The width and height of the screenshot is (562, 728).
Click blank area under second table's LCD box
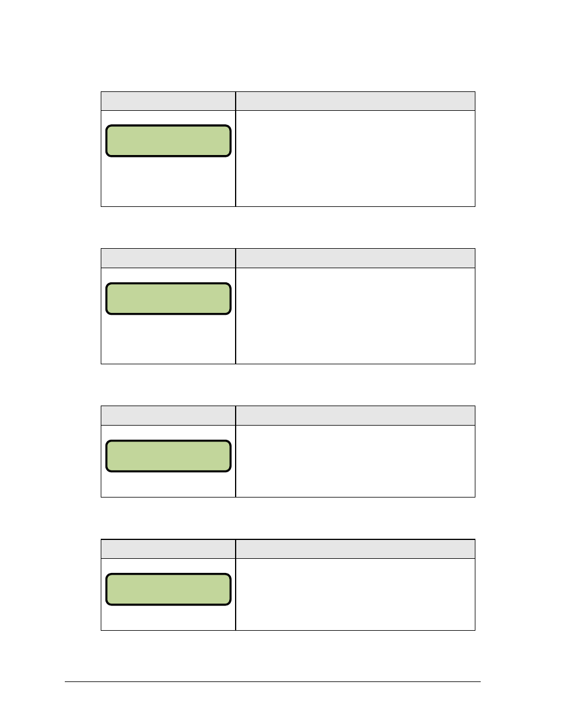click(168, 339)
